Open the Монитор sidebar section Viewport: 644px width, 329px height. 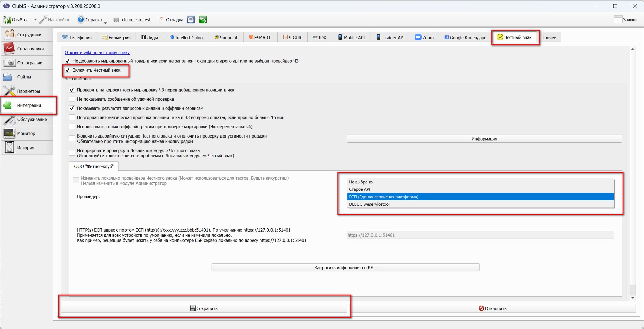click(x=27, y=133)
